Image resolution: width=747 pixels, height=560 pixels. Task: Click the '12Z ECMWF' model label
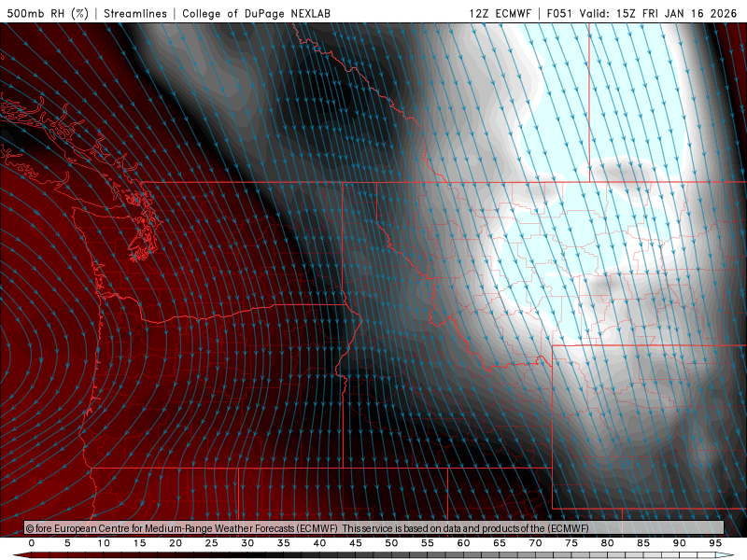coord(500,13)
